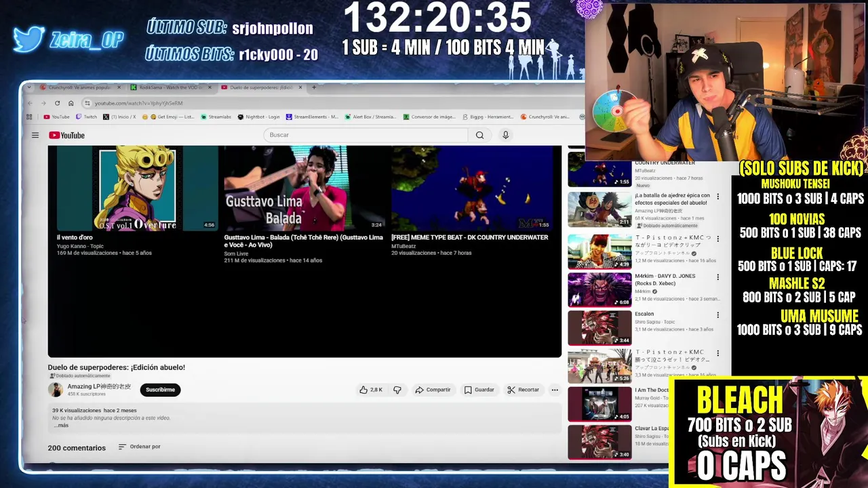The width and height of the screenshot is (868, 488).
Task: Open 'M4rkim - DAVY D. JONES' sidebar thumbnail
Action: [x=599, y=289]
